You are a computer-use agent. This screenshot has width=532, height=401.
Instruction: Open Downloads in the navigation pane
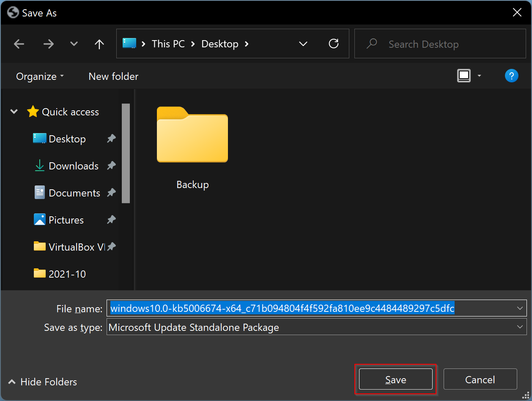point(66,166)
